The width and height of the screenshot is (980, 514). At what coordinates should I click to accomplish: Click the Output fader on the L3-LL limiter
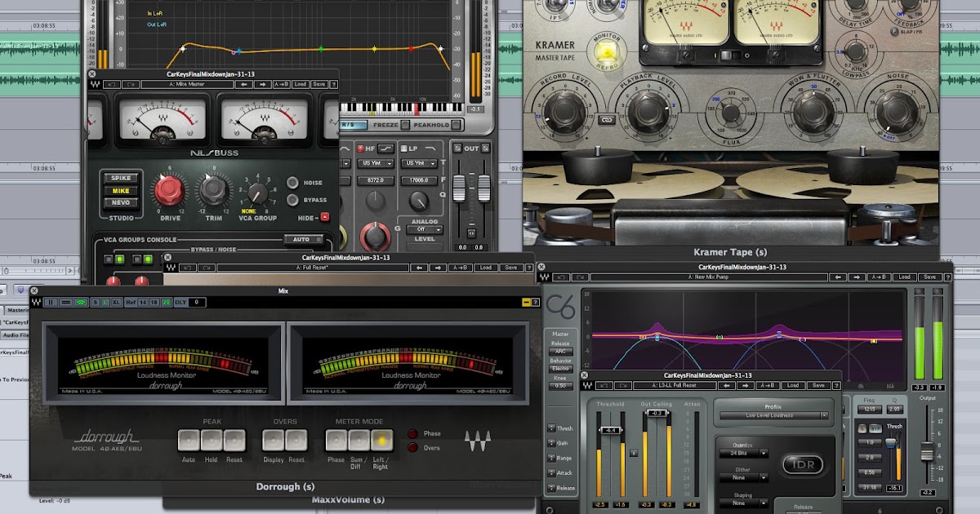(927, 453)
